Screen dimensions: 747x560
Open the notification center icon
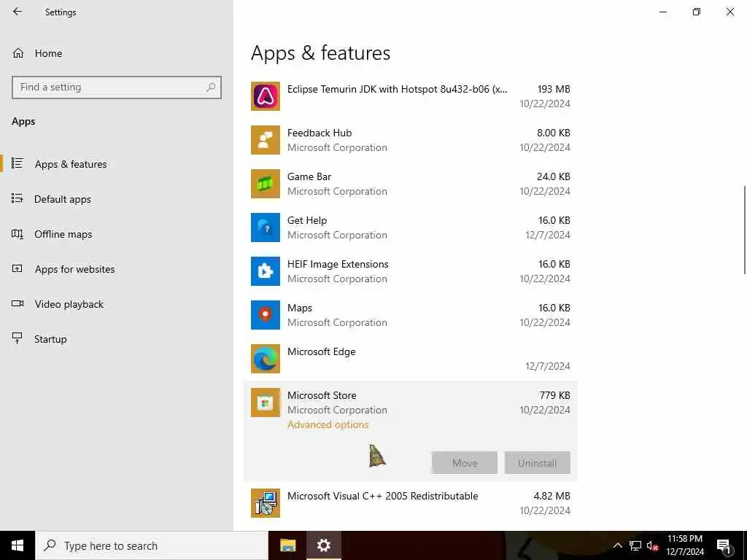click(724, 546)
